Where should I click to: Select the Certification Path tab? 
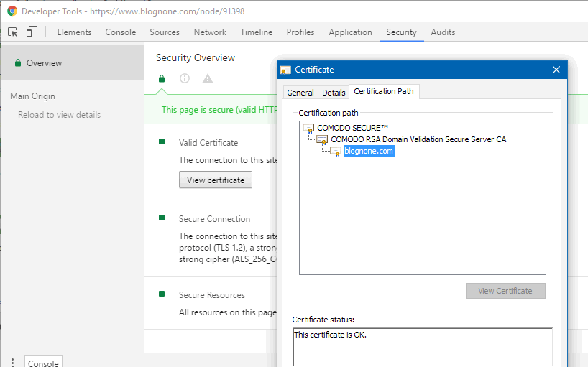pos(384,91)
